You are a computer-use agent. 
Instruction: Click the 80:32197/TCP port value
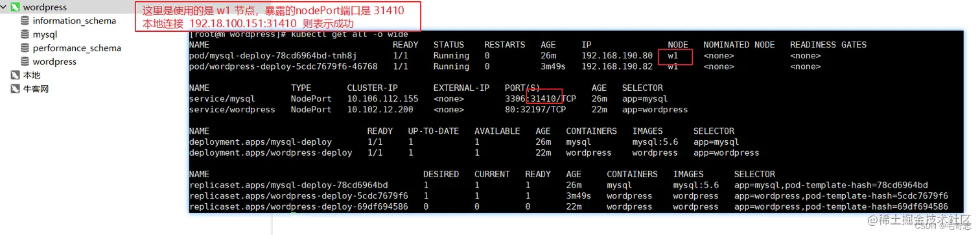(535, 110)
